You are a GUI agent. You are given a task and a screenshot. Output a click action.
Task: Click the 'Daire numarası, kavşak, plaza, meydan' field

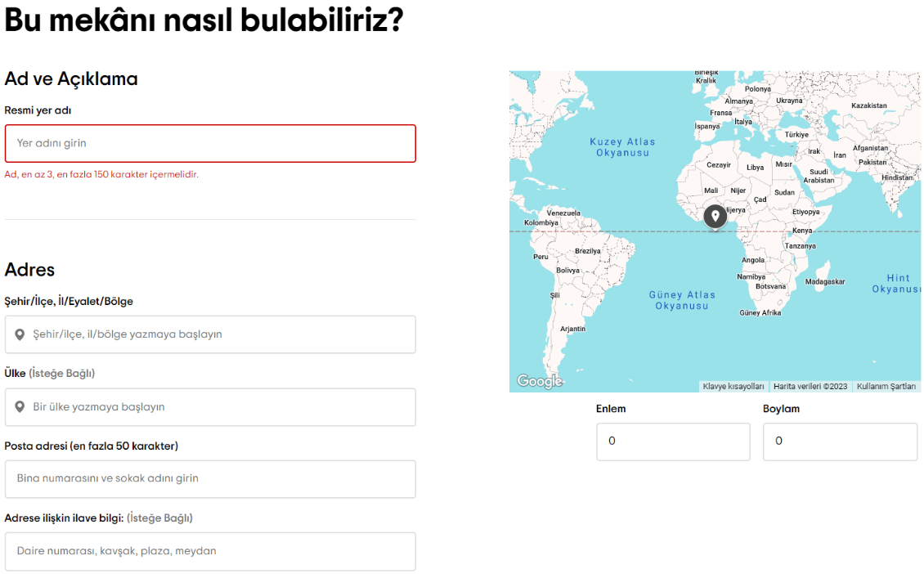(210, 552)
